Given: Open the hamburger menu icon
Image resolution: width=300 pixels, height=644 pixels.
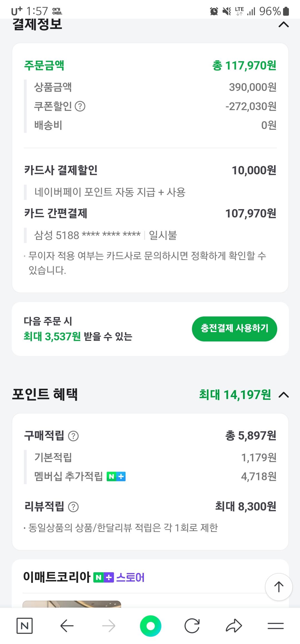Looking at the screenshot, I should click(x=276, y=626).
